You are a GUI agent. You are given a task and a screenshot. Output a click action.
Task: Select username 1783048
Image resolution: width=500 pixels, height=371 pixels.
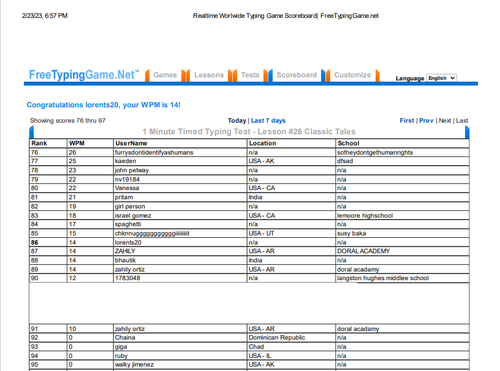pyautogui.click(x=127, y=278)
